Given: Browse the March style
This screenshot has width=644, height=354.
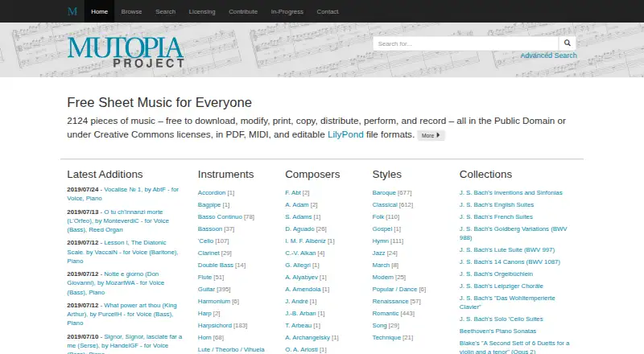Looking at the screenshot, I should click(x=381, y=265).
